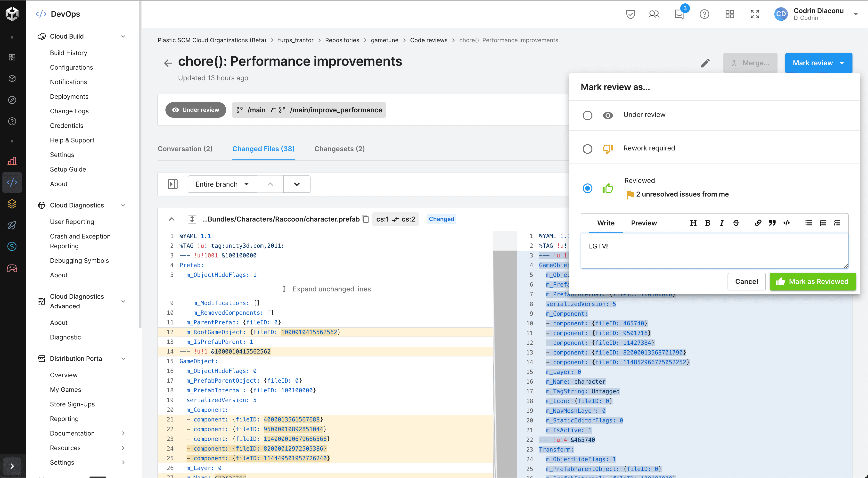
Task: Select the Rework required option
Action: pyautogui.click(x=588, y=149)
